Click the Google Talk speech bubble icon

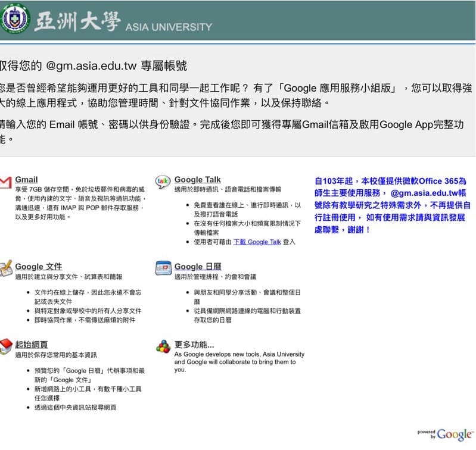(x=163, y=182)
